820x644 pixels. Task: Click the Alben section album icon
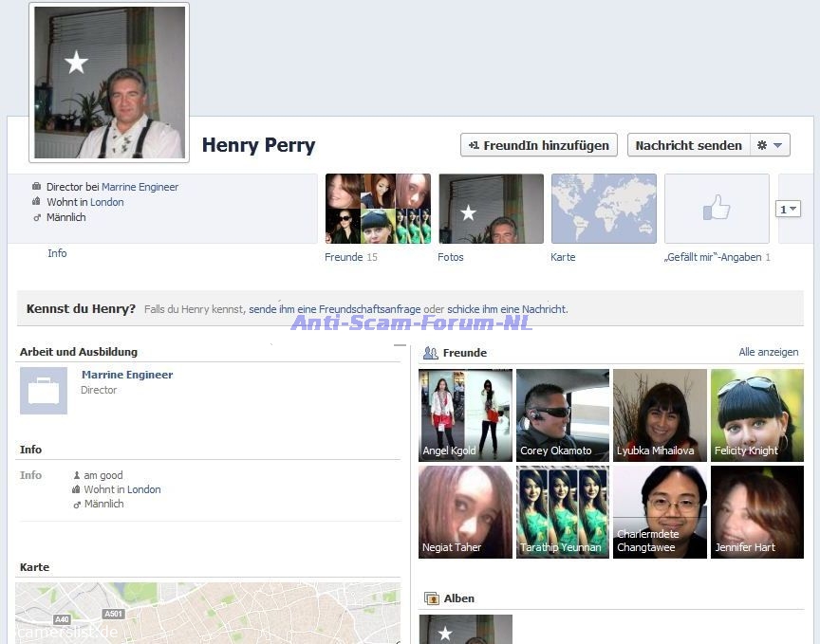(x=432, y=598)
